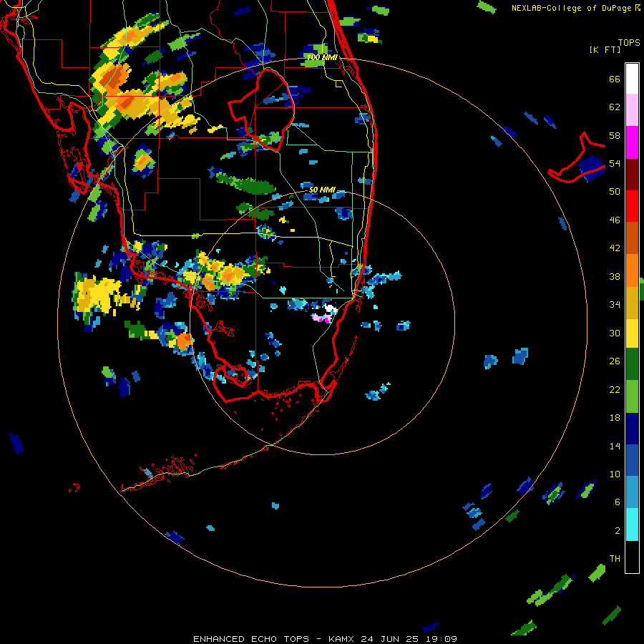644x644 pixels.
Task: Click the '[K FT]' units label
Action: (605, 50)
